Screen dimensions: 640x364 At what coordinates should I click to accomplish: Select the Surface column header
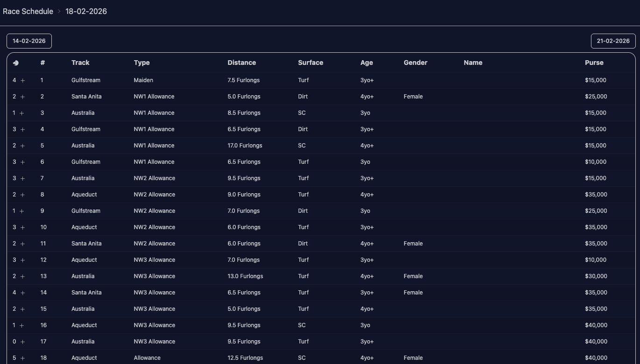(310, 63)
